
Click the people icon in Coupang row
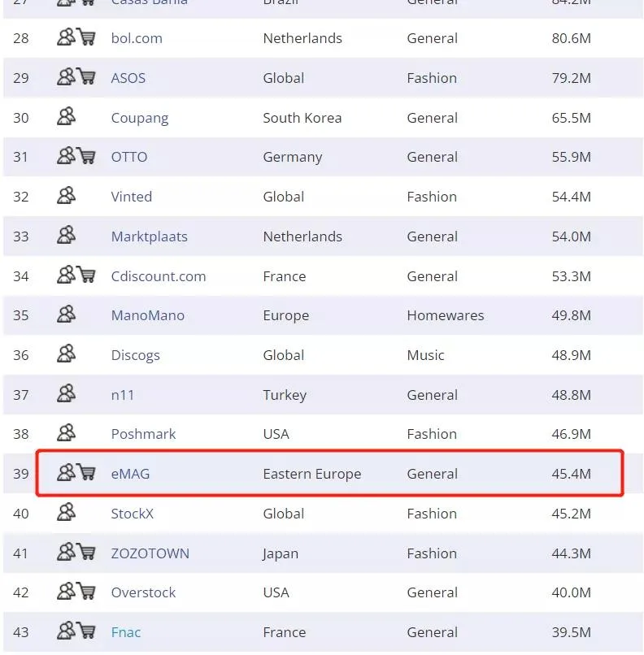pyautogui.click(x=67, y=117)
